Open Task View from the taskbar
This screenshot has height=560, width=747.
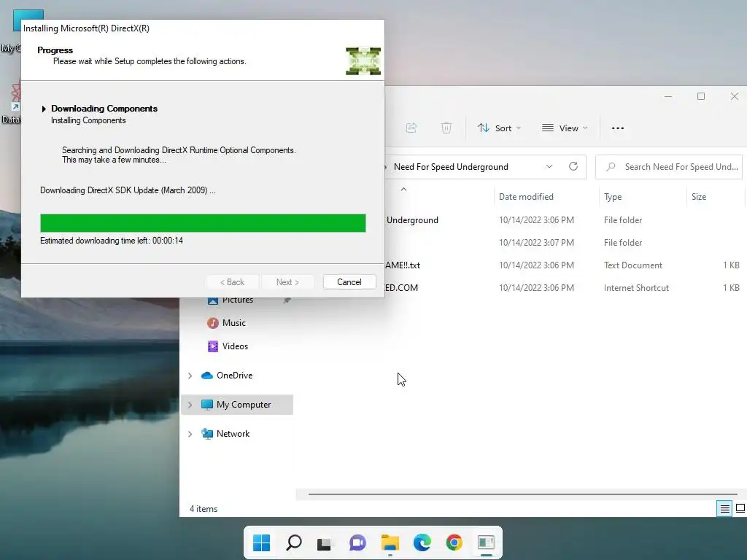(x=324, y=543)
